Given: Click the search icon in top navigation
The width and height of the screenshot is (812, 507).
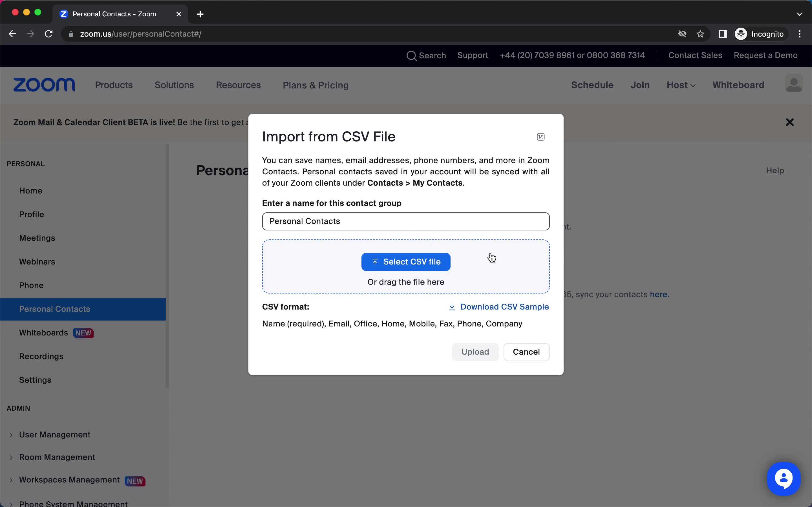Looking at the screenshot, I should (412, 55).
